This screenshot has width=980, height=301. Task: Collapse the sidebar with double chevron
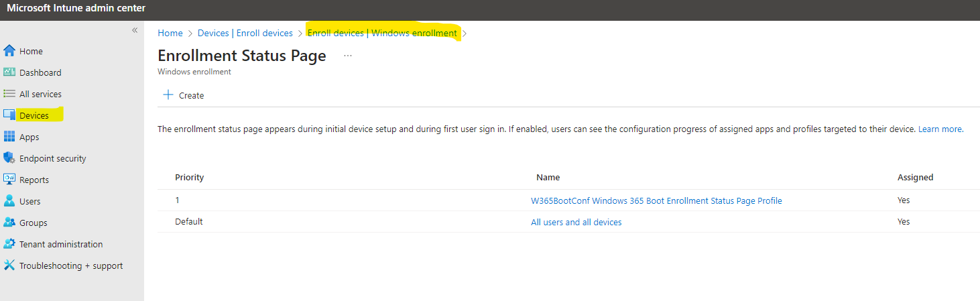coord(135,30)
